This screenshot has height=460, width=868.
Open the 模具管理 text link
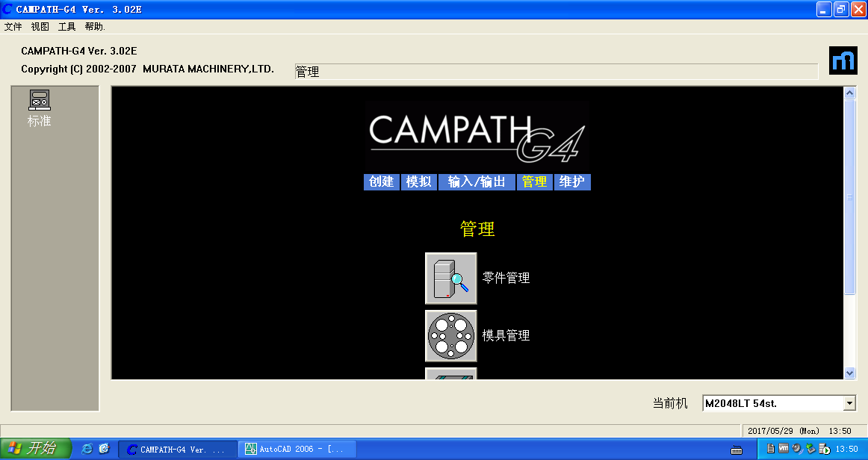[x=506, y=335]
